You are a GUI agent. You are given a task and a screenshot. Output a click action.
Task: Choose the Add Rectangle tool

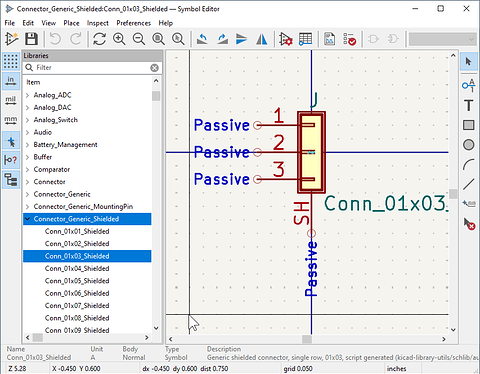[x=469, y=125]
